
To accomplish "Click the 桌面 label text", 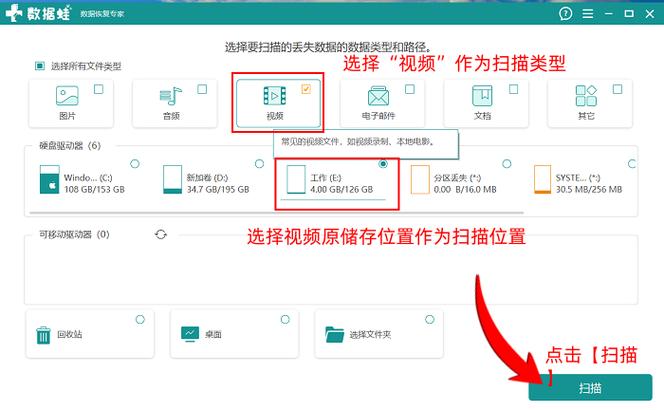I will coord(213,335).
